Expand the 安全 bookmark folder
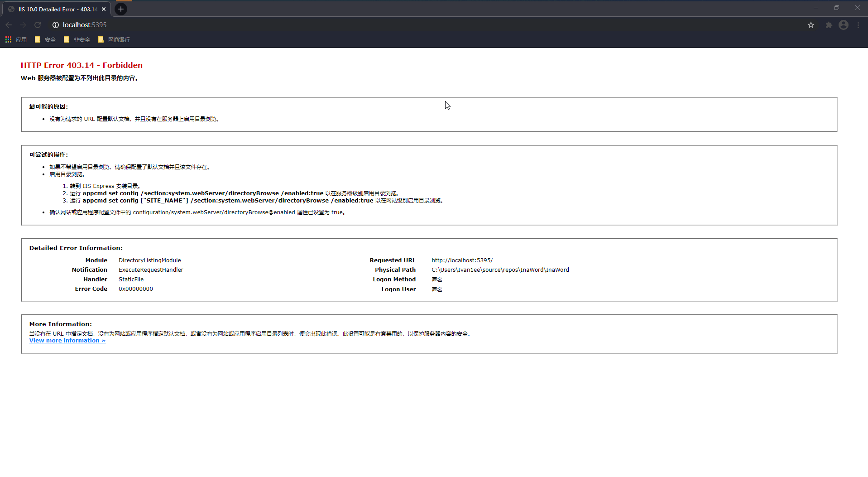This screenshot has height=477, width=868. [x=45, y=40]
